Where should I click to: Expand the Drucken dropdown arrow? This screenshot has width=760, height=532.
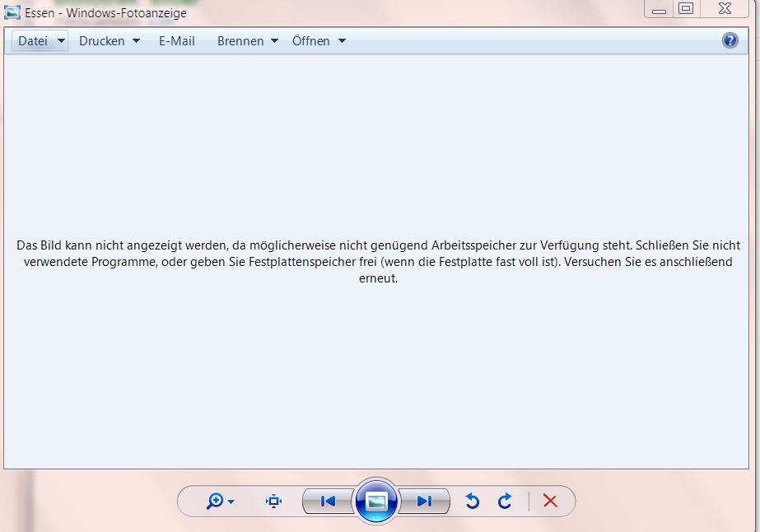click(x=136, y=41)
